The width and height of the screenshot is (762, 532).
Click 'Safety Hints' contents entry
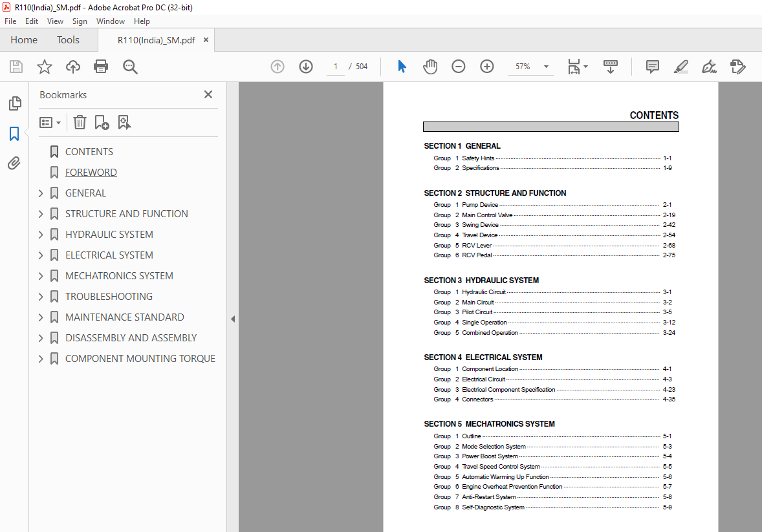coord(478,158)
